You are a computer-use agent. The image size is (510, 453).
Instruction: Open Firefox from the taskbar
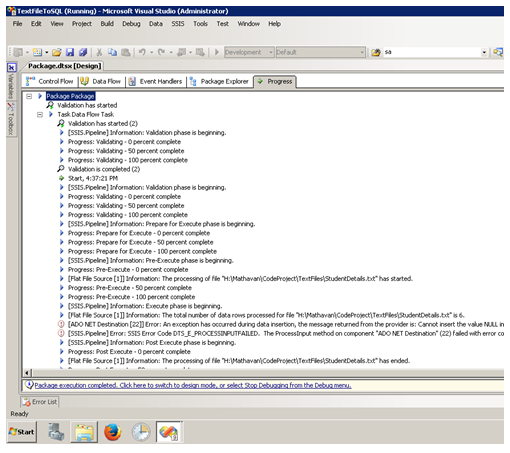tap(113, 432)
